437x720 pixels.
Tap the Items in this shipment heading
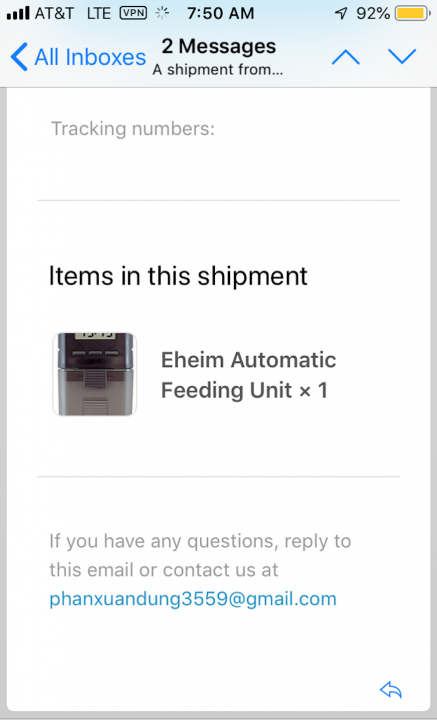[x=178, y=276]
